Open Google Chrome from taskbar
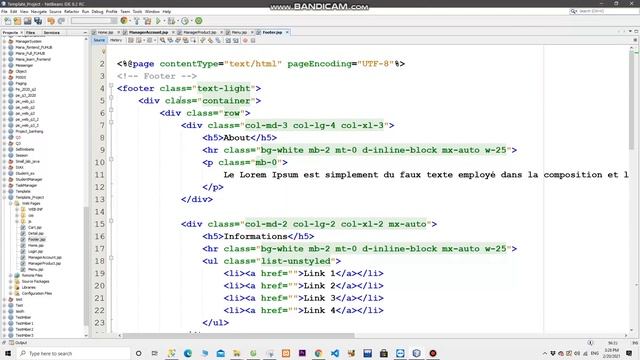Screen dimensions: 640x360 pyautogui.click(x=318, y=353)
